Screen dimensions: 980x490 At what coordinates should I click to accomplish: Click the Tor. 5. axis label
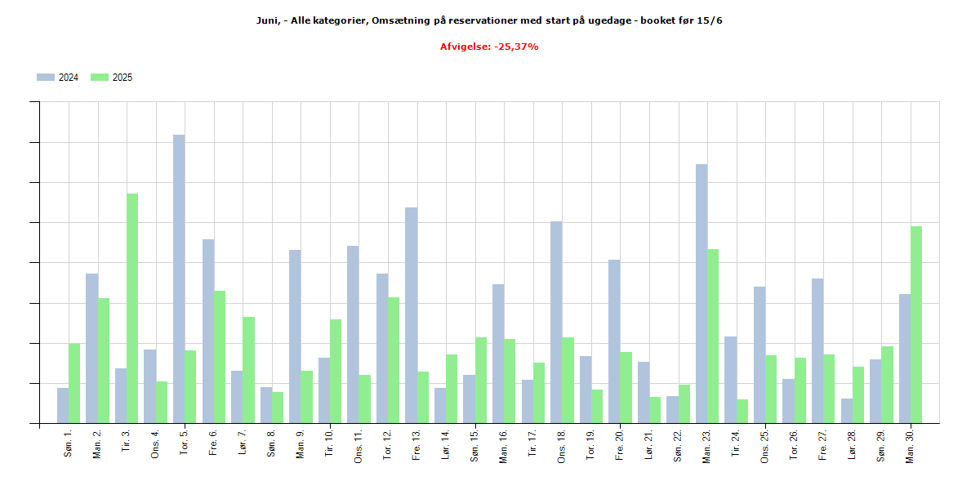click(185, 441)
